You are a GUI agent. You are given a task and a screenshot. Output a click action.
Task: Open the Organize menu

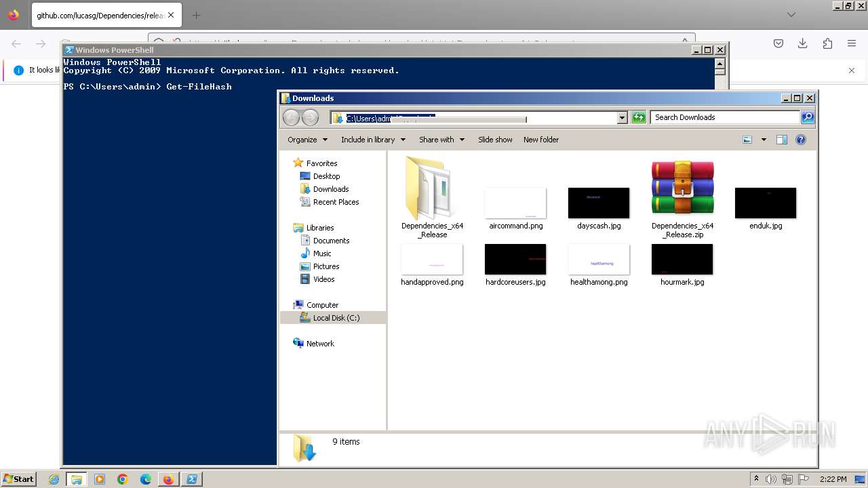pos(307,140)
